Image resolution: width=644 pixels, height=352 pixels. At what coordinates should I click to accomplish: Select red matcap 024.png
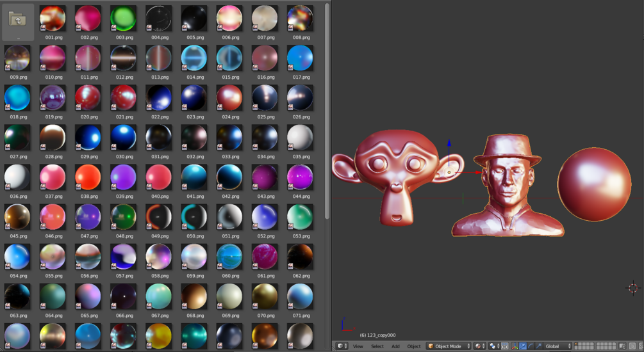(x=229, y=98)
